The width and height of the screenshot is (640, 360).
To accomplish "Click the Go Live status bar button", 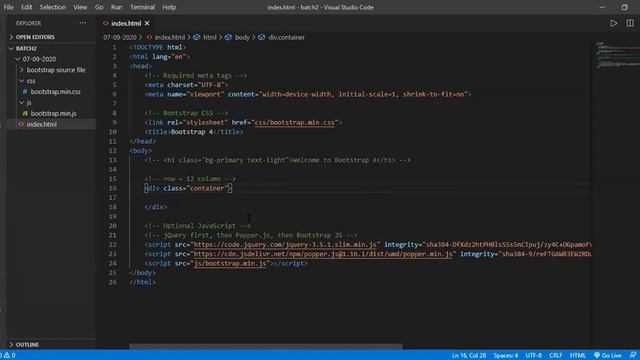I will [608, 355].
